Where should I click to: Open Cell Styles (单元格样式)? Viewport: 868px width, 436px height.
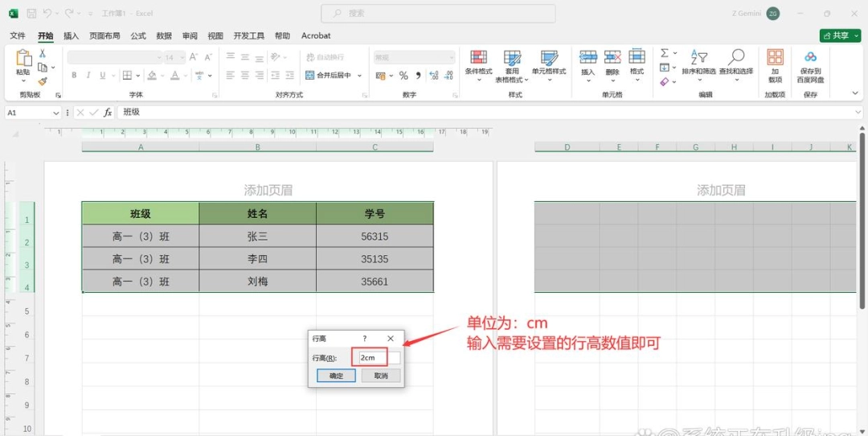tap(549, 66)
